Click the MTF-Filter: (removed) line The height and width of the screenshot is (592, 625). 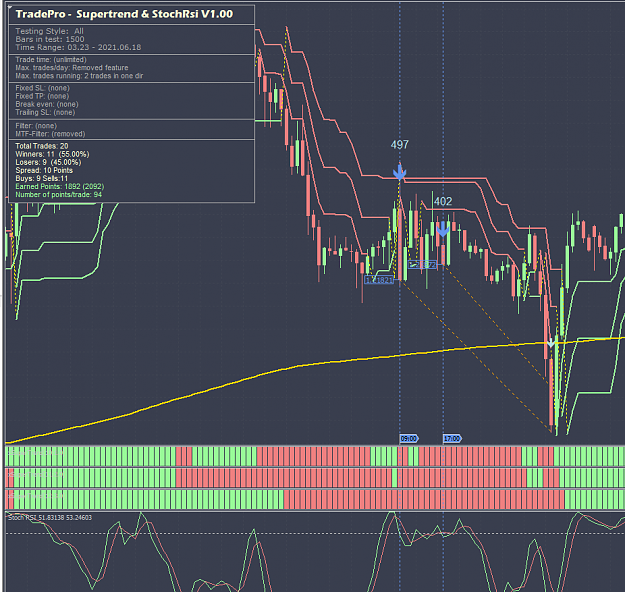point(50,134)
